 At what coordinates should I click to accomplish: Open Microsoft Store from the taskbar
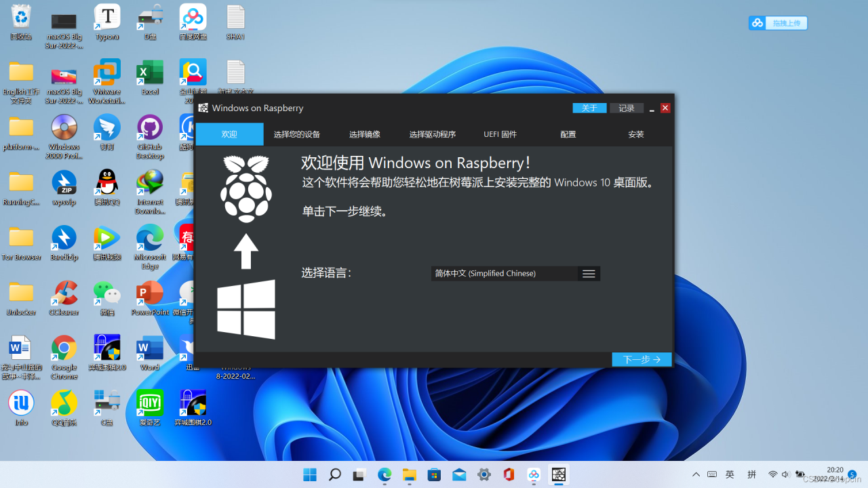coord(434,474)
